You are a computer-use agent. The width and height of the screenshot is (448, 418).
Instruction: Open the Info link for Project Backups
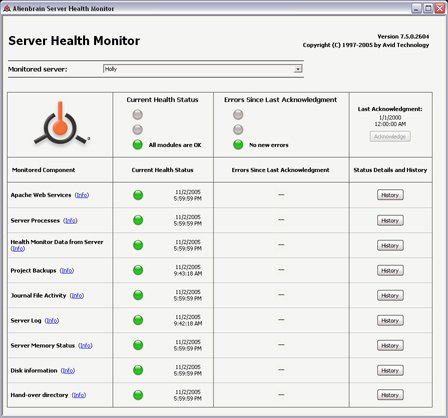67,270
